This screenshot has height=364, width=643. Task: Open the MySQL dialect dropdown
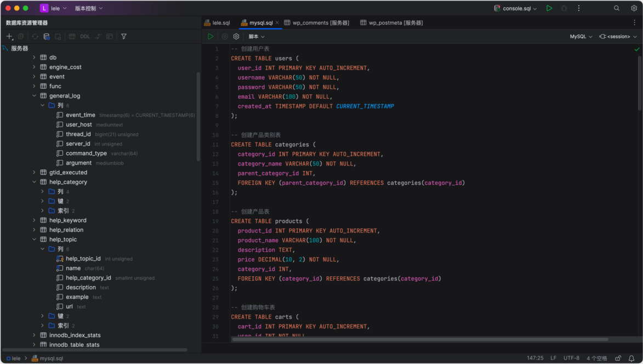[x=581, y=37]
